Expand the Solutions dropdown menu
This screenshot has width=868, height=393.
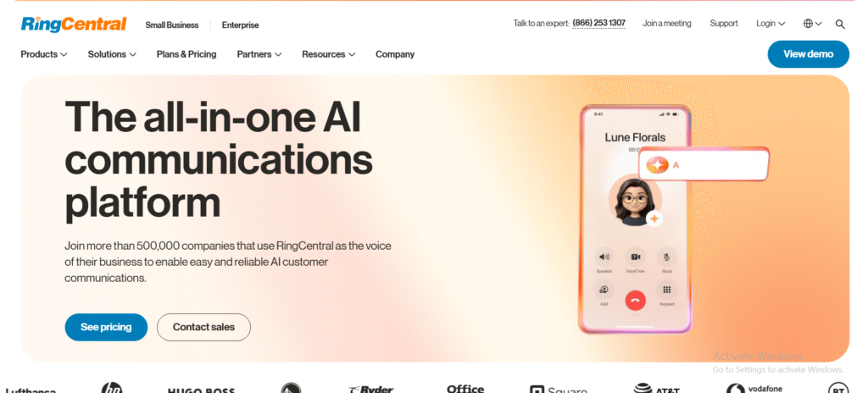(112, 54)
